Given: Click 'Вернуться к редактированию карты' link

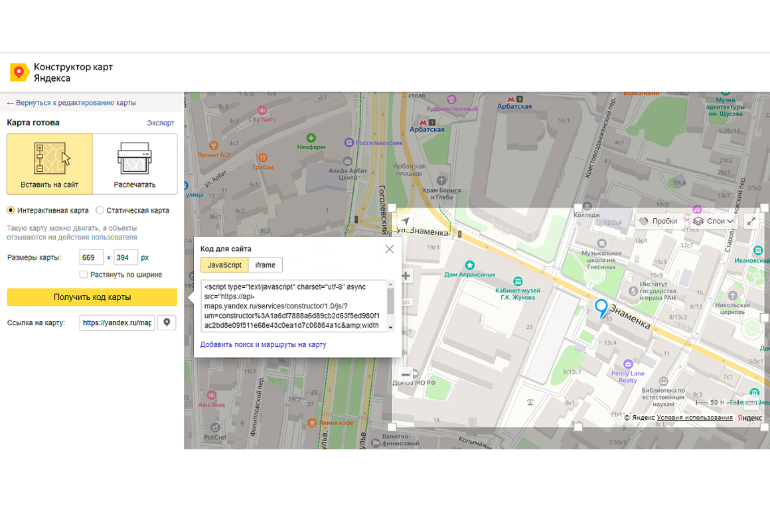Looking at the screenshot, I should [x=71, y=103].
